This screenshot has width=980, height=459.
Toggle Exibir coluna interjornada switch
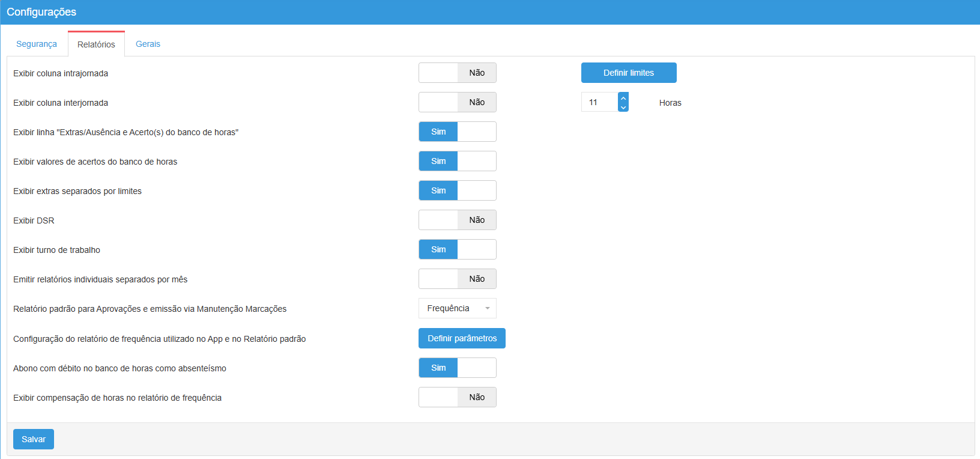click(x=457, y=102)
